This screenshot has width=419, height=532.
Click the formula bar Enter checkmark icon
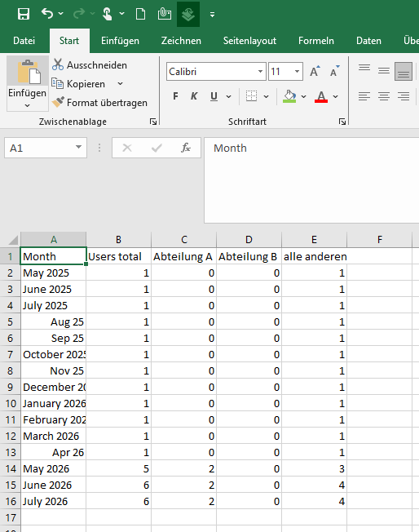click(157, 148)
